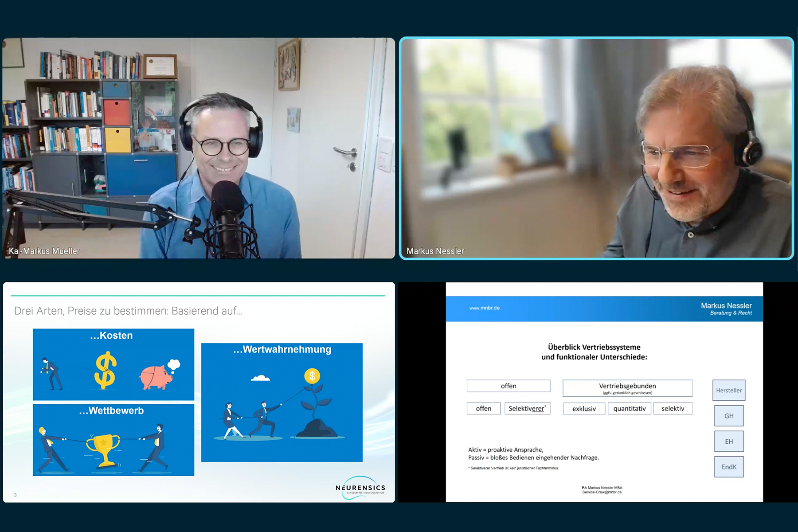The width and height of the screenshot is (798, 532).
Task: Click the GH box
Action: point(728,416)
